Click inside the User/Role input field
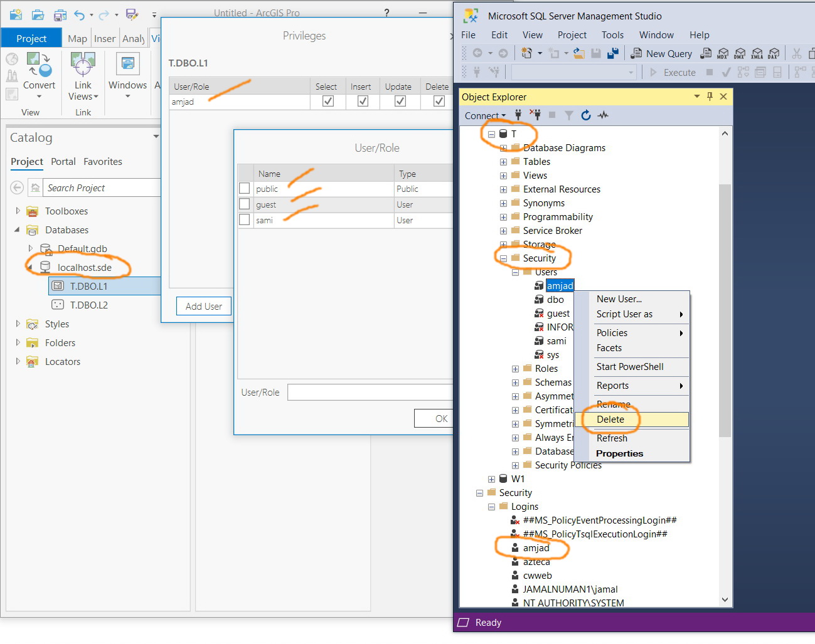Screen dimensions: 815x644 pos(370,392)
